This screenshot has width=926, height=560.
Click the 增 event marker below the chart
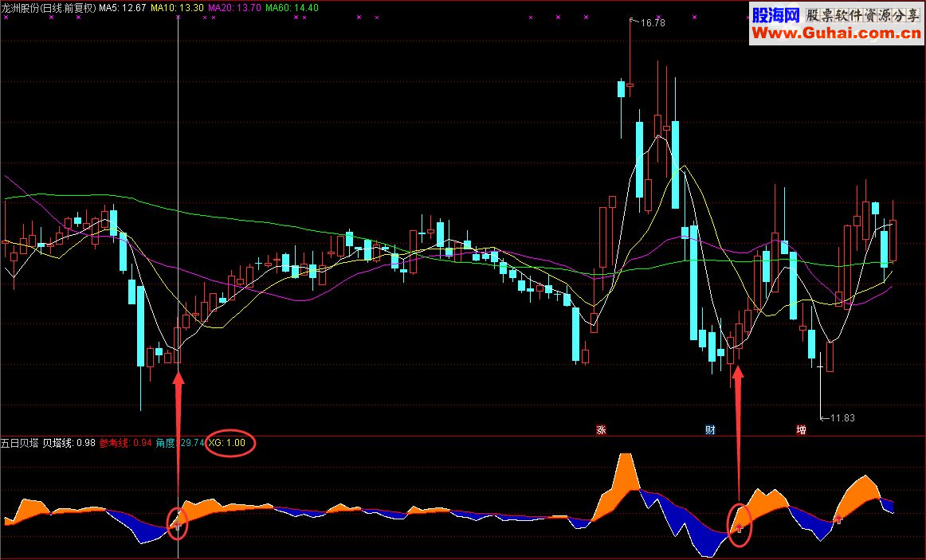point(802,429)
